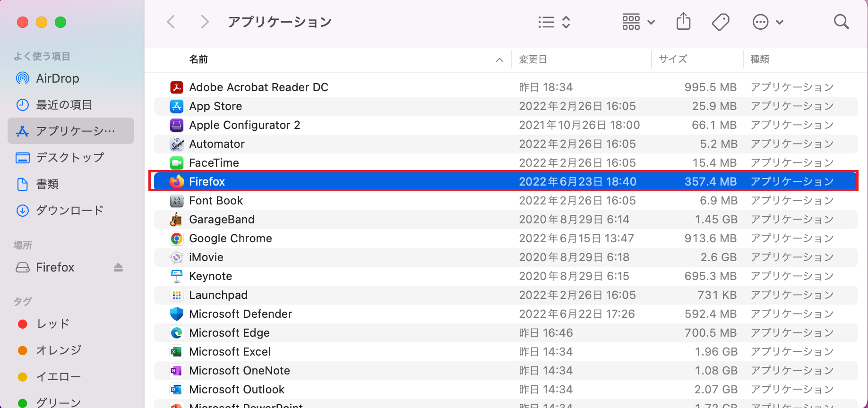This screenshot has height=408, width=868.
Task: Click the iMovie app icon
Action: pos(177,257)
